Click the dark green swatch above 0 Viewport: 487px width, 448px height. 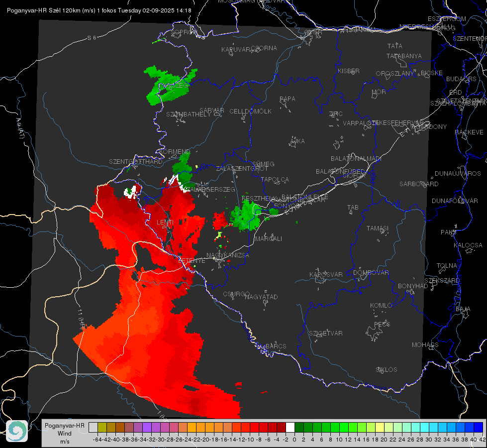(299, 427)
